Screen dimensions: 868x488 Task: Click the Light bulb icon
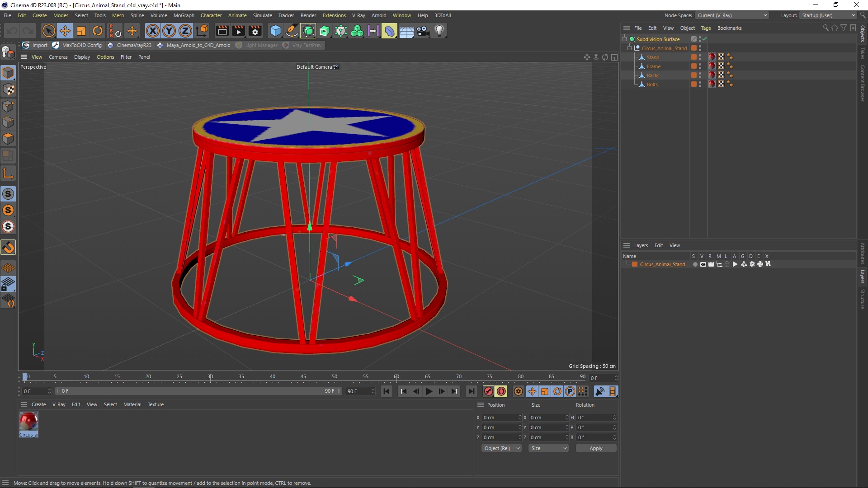[x=439, y=31]
